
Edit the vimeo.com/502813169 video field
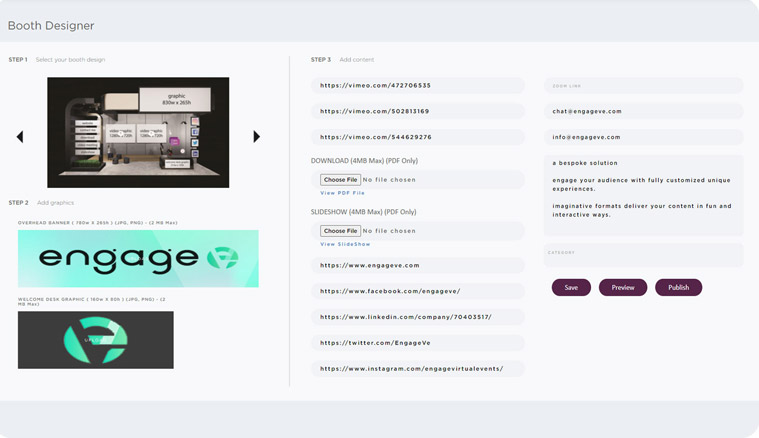point(418,111)
